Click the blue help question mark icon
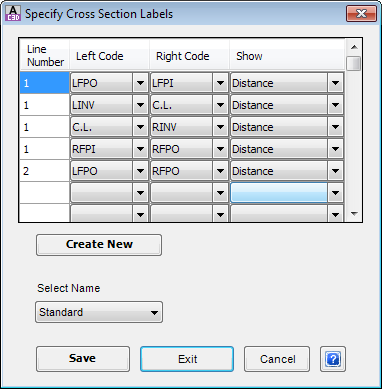Viewport: 382px width, 389px height. pos(333,359)
